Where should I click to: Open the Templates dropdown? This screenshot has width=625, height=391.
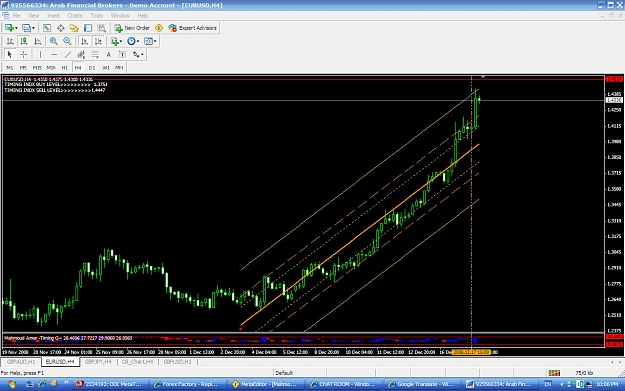pyautogui.click(x=150, y=41)
